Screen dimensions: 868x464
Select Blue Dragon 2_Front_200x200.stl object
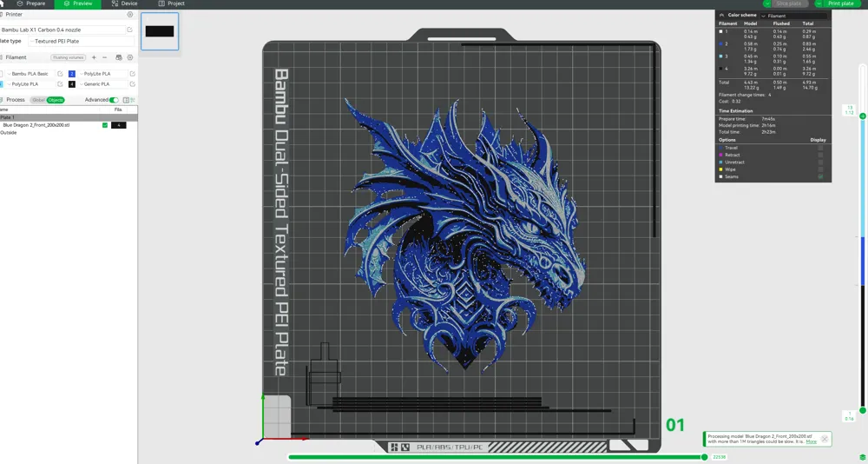[x=36, y=125]
